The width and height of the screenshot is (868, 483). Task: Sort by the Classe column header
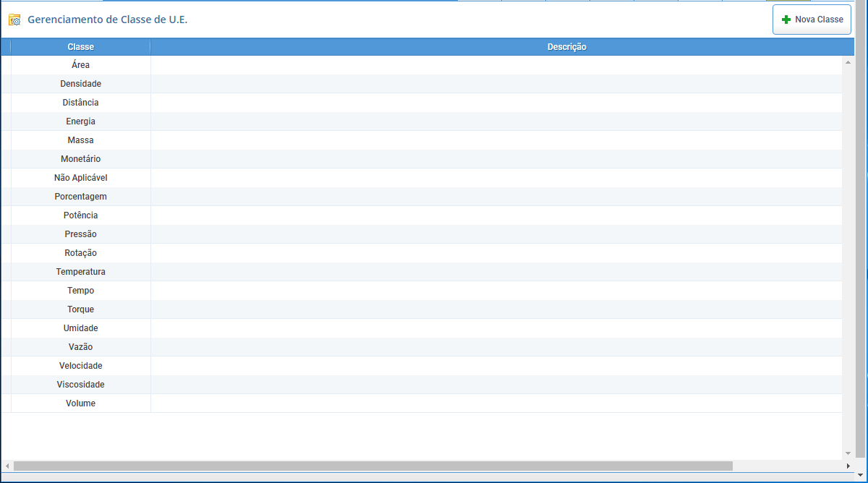click(x=80, y=47)
